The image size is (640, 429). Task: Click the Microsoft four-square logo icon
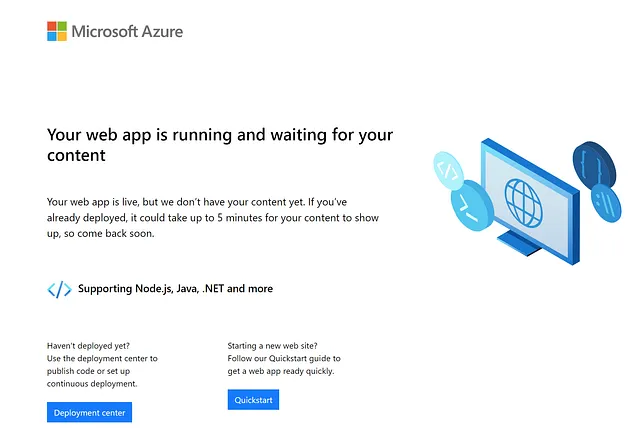click(x=57, y=31)
